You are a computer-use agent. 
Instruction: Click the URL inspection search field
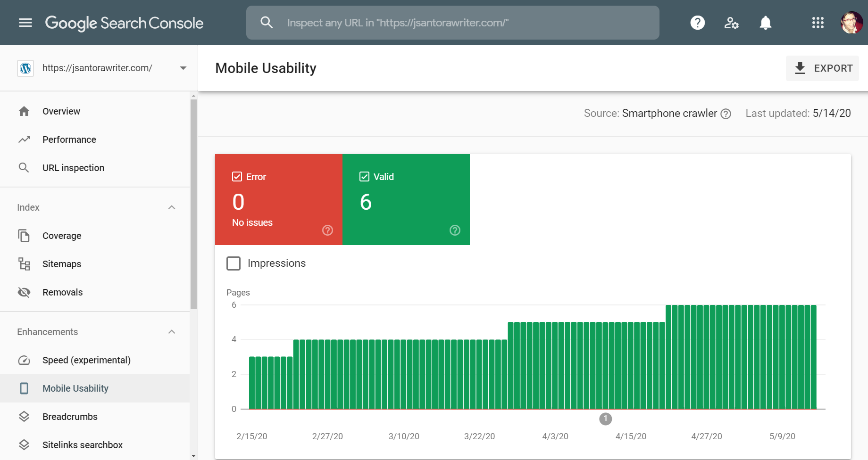(x=452, y=23)
